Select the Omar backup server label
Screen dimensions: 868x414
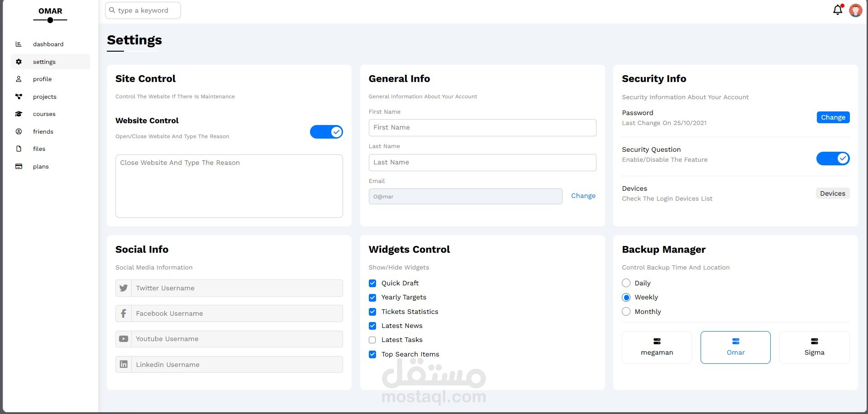pyautogui.click(x=736, y=352)
